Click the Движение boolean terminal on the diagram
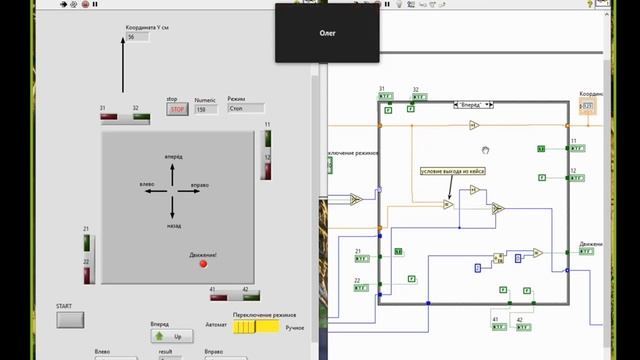 pos(587,252)
